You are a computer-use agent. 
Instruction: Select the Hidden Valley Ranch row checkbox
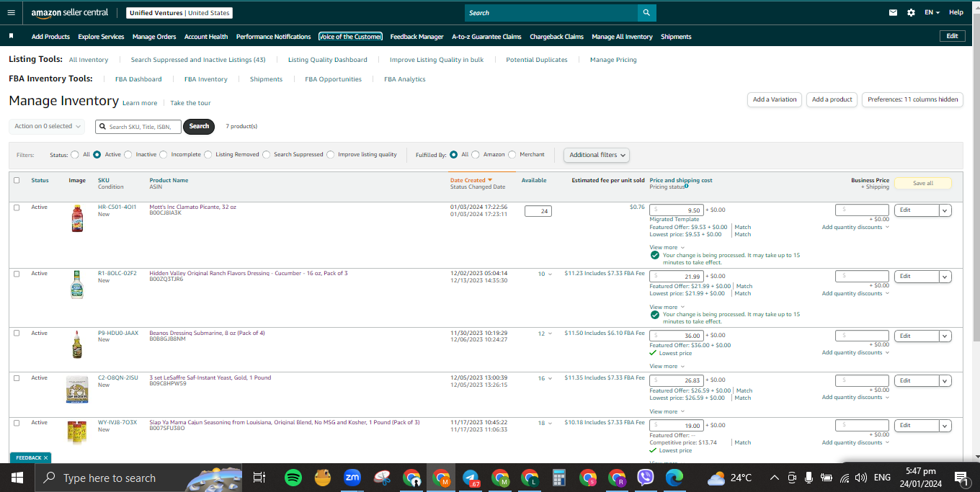point(17,274)
